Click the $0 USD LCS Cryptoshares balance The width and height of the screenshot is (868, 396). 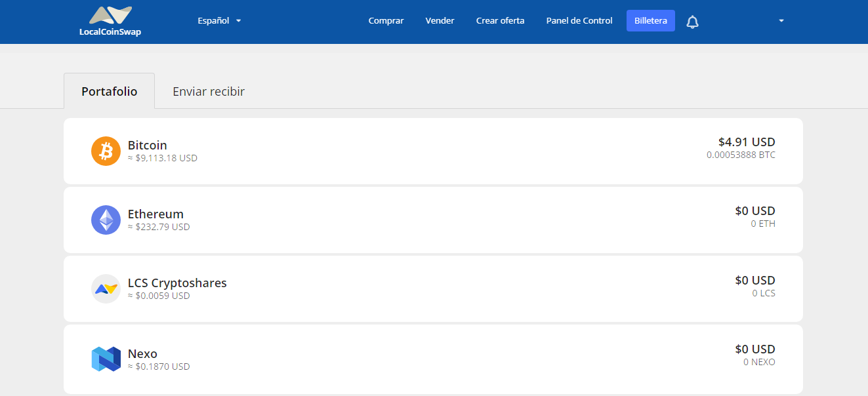coord(755,280)
